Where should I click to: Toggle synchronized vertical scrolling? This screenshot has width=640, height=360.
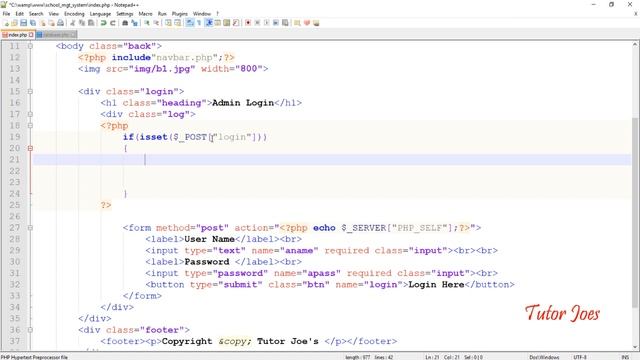[168, 23]
